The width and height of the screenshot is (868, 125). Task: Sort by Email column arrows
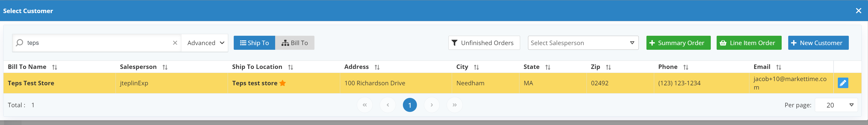point(778,67)
